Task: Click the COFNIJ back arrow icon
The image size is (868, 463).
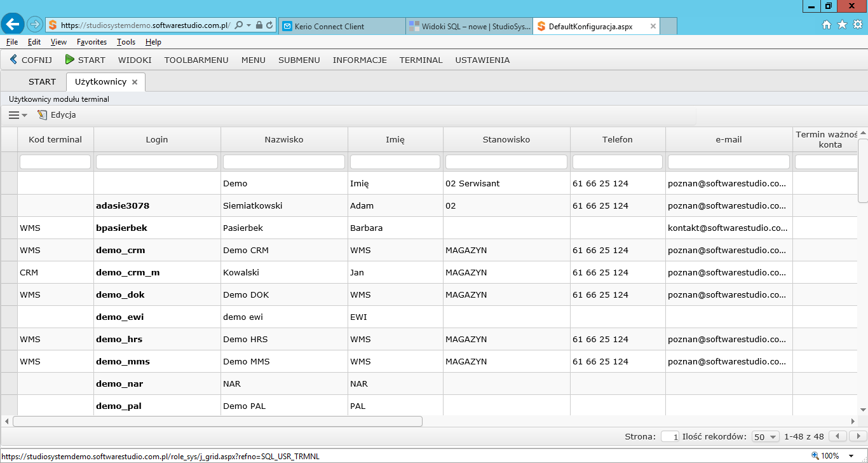Action: click(x=13, y=60)
